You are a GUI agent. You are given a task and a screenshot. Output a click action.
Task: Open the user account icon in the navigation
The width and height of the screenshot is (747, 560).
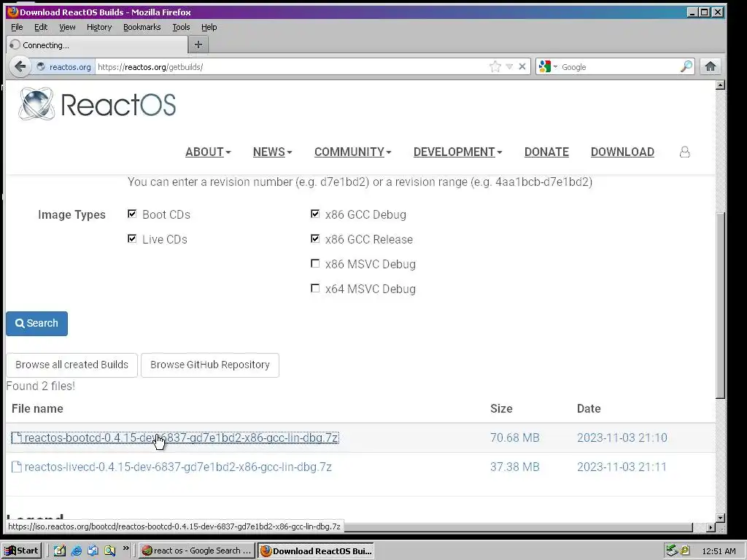click(x=684, y=152)
